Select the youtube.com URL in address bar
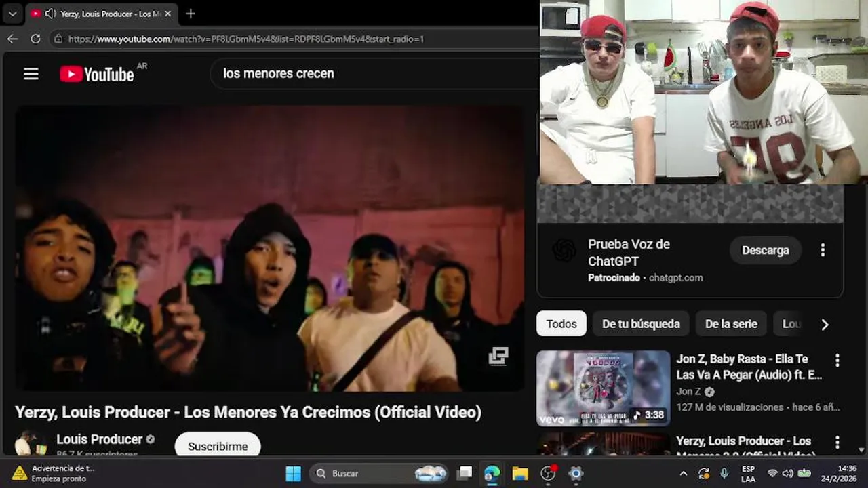The width and height of the screenshot is (868, 488). coord(246,39)
